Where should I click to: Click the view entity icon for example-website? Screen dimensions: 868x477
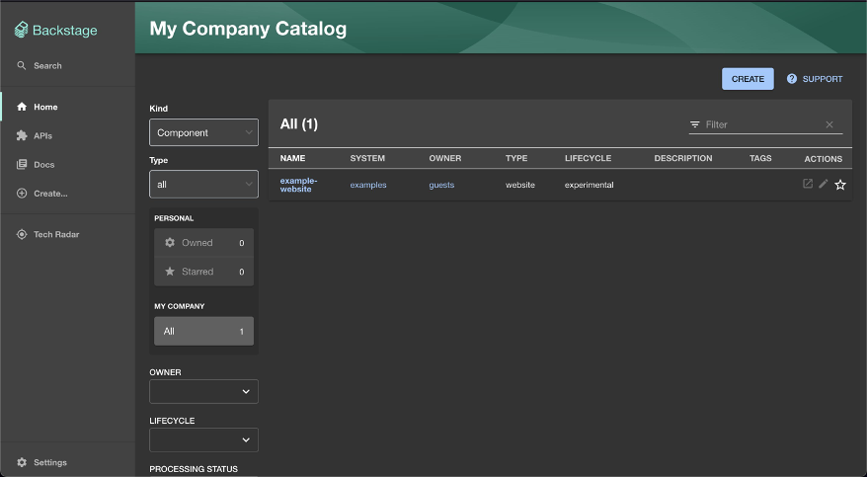808,184
